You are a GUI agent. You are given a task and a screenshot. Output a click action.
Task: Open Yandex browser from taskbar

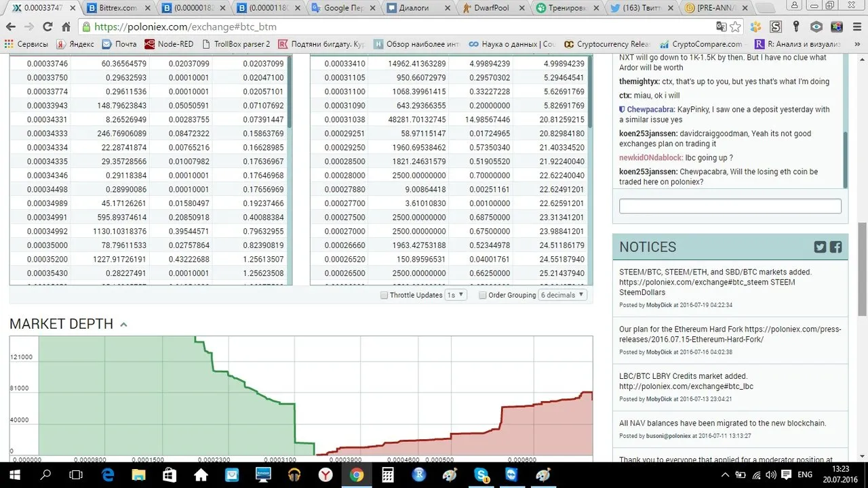325,475
